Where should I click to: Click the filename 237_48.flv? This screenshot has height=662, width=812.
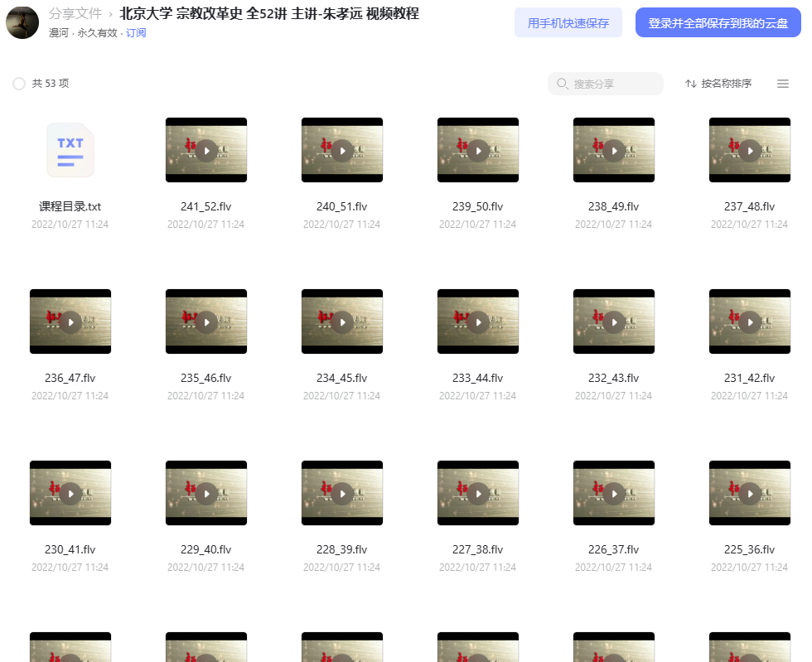(x=750, y=206)
